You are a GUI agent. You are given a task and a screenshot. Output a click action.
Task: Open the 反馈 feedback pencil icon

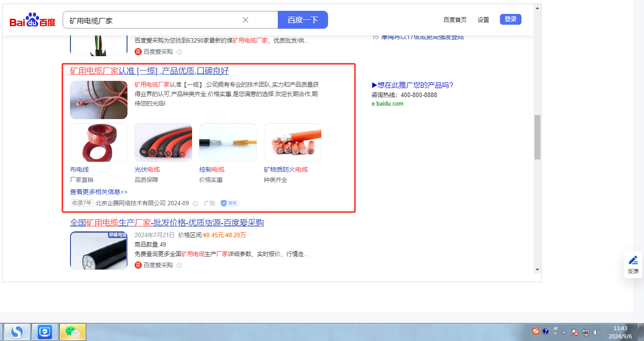pos(633,260)
